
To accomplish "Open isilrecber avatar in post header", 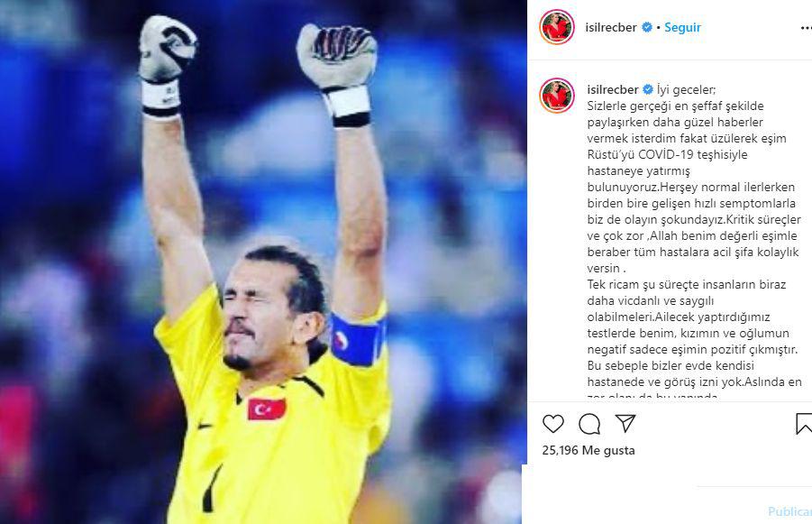I will point(557,27).
